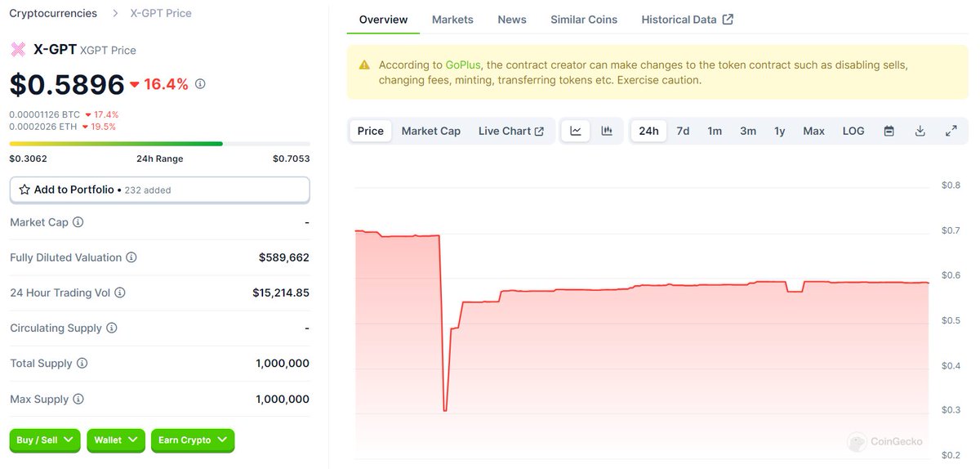Open the Total Supply info icon

click(x=82, y=364)
